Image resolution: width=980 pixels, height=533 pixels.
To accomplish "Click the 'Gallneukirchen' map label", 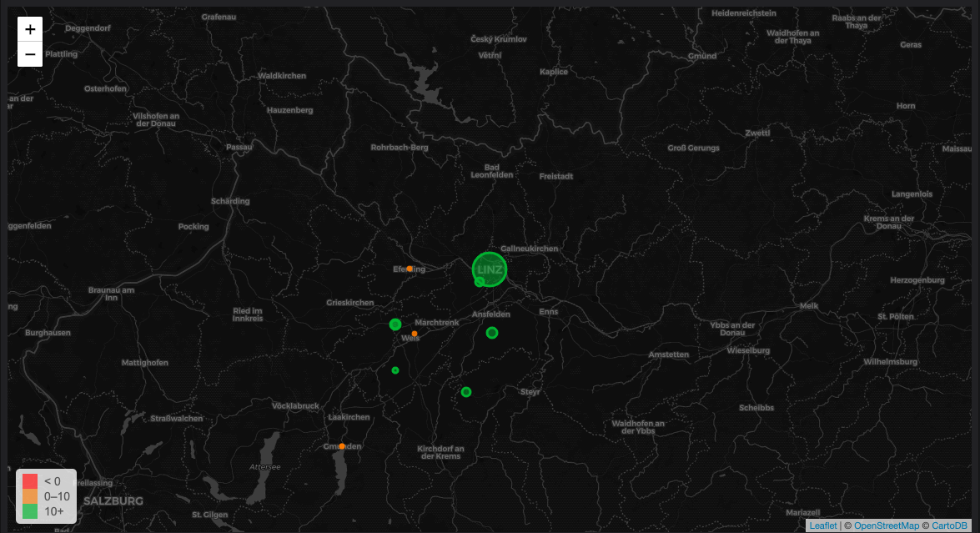I will [530, 248].
